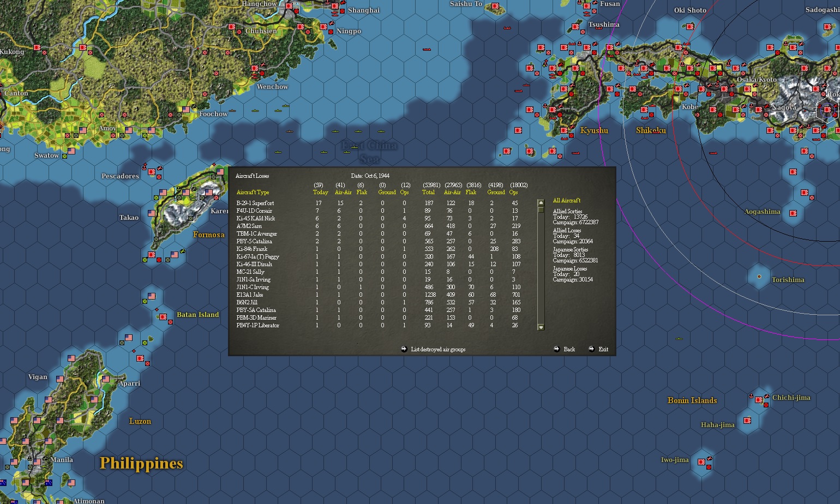Screen dimensions: 840x504
Task: Select the Japanese flag base at Aogashima
Action: coord(793,213)
